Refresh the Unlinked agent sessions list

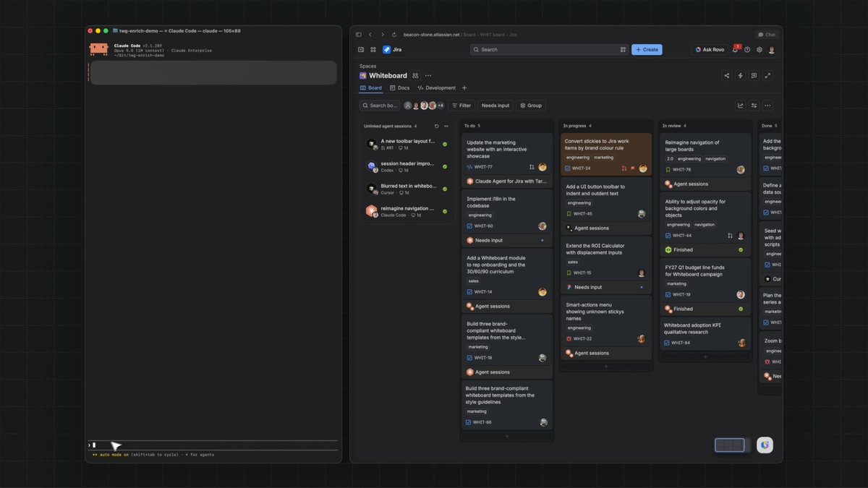pos(436,126)
